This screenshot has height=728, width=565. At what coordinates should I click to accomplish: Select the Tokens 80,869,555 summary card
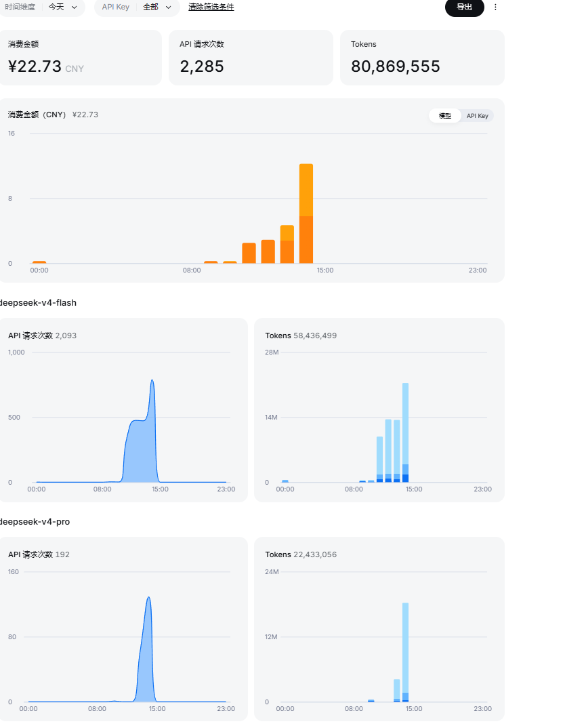(422, 58)
